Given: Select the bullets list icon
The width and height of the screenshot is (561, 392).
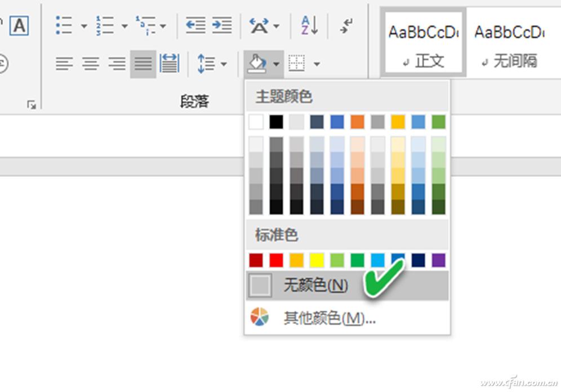Looking at the screenshot, I should click(x=64, y=25).
